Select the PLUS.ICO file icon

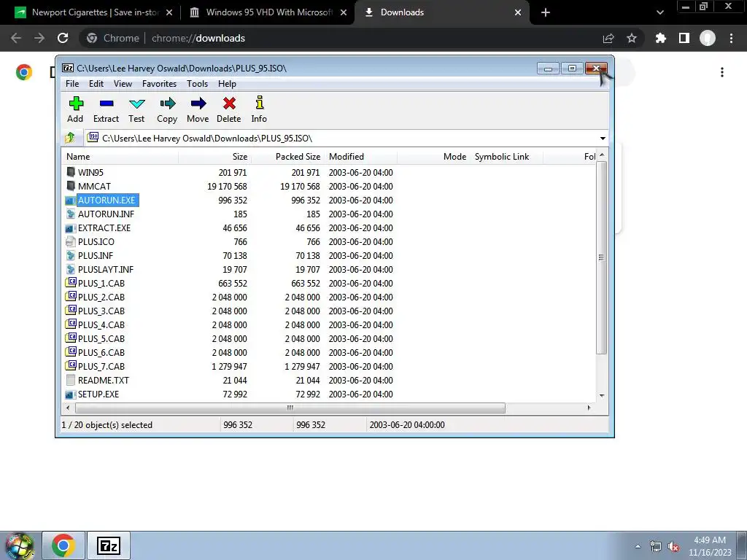click(x=71, y=241)
